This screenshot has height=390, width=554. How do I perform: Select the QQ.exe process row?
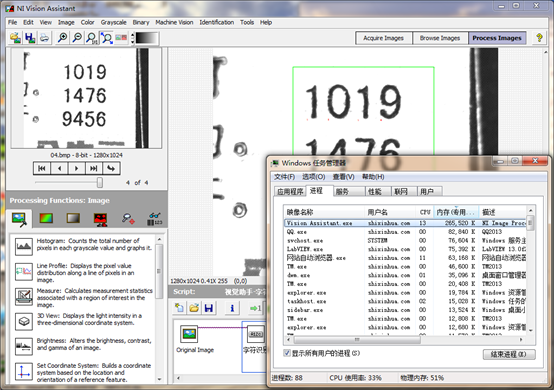(405, 232)
